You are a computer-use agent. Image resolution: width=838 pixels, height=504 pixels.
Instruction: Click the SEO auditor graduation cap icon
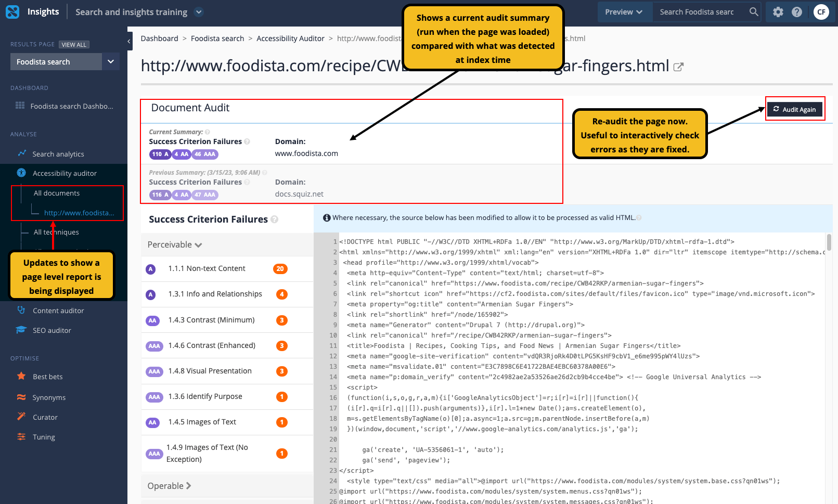[x=21, y=330]
